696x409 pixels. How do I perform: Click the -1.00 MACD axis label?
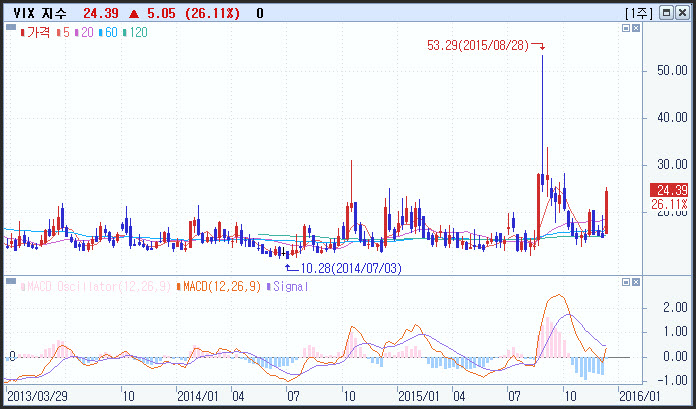672,381
